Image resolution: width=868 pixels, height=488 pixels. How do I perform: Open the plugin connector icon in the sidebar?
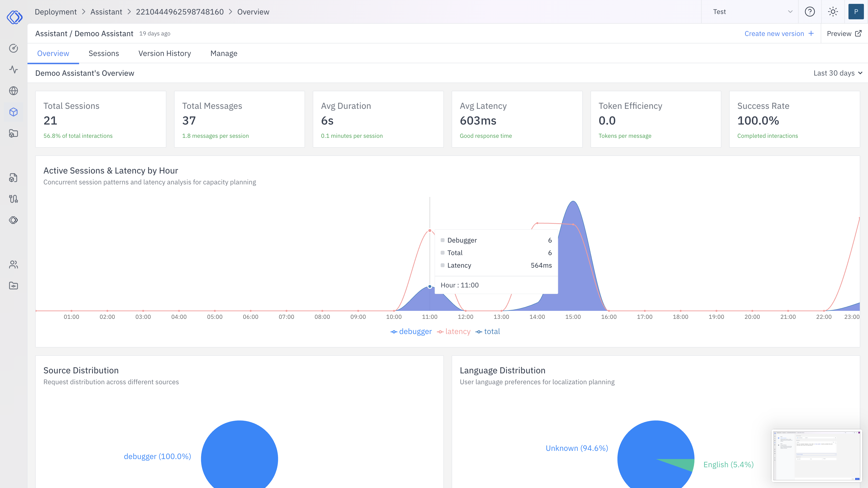point(14,199)
